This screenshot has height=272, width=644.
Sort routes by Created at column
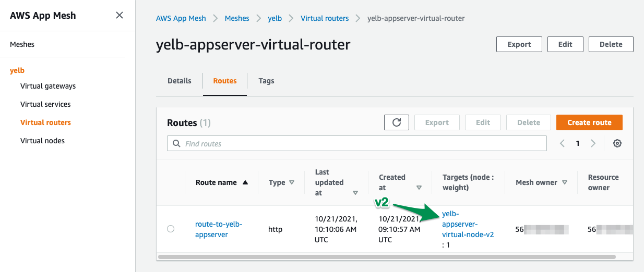pos(419,188)
